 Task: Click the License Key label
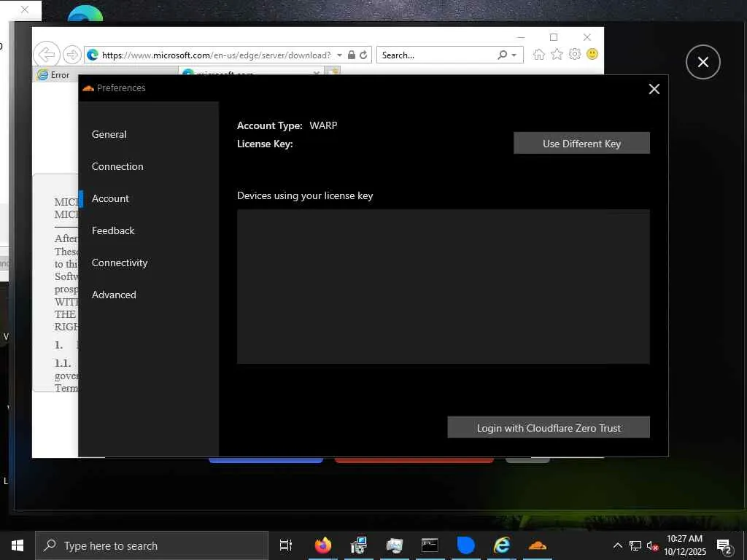click(265, 144)
